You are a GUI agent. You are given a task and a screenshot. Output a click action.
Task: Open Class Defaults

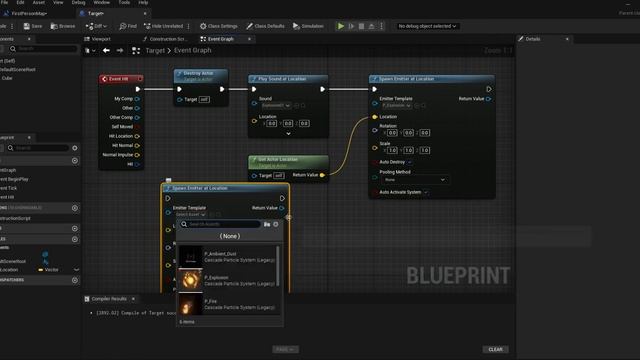265,26
